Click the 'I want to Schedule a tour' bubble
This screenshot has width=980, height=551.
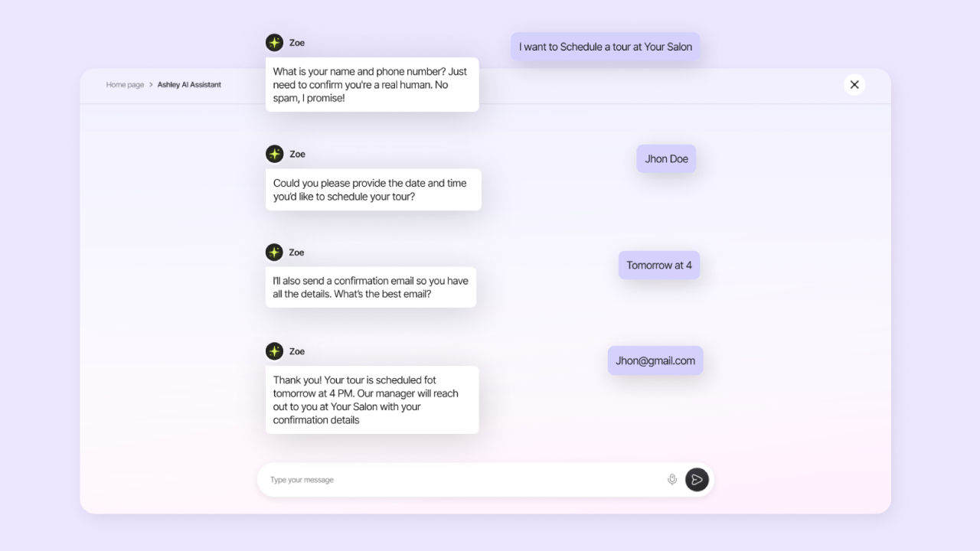(x=605, y=47)
